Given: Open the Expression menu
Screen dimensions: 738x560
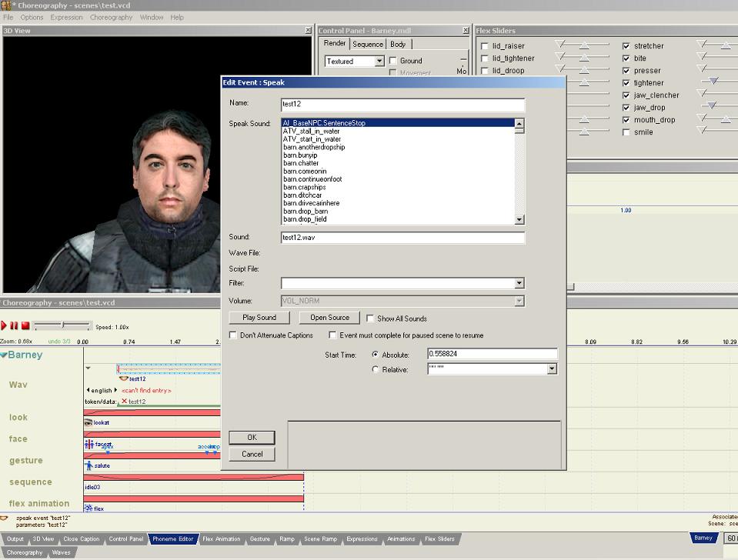Looking at the screenshot, I should (66, 18).
